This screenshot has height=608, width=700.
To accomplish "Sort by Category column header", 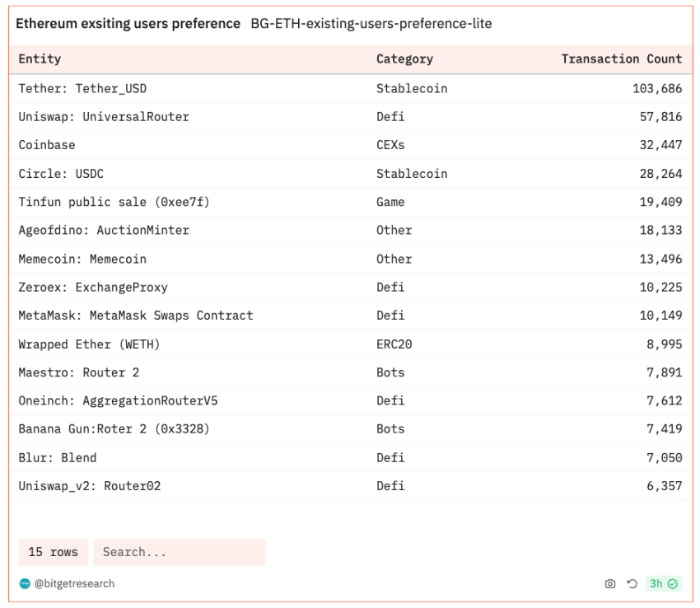I will click(x=404, y=59).
